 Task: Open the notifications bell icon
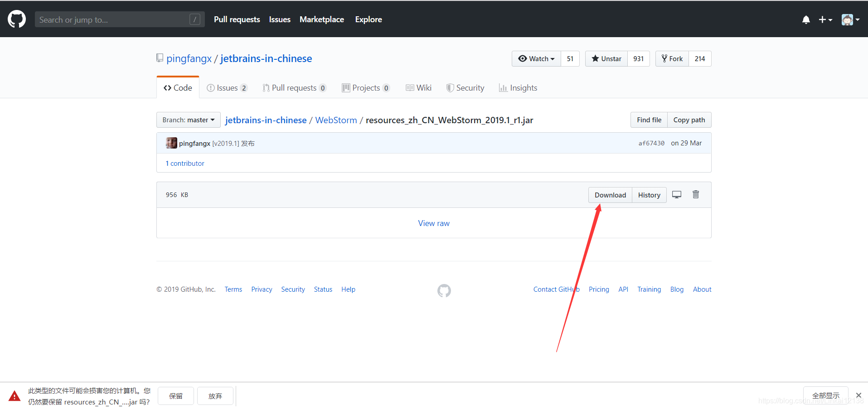(x=806, y=19)
